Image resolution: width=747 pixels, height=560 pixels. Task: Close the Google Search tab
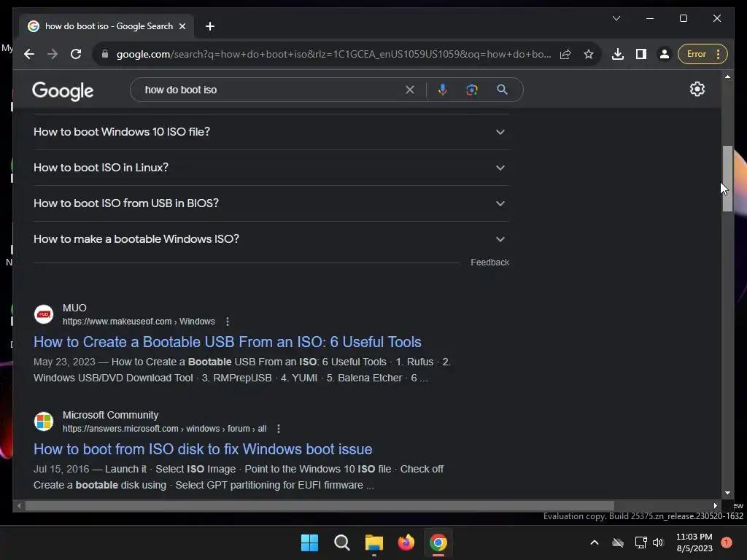182,26
